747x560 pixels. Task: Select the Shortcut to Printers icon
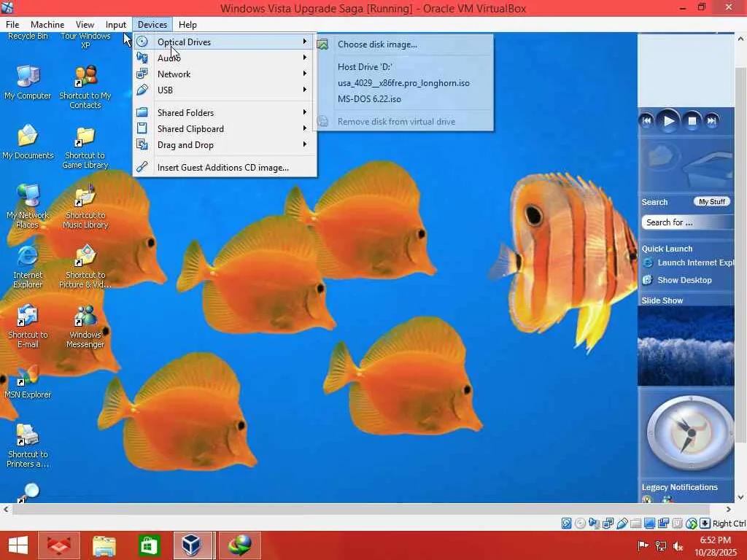28,446
